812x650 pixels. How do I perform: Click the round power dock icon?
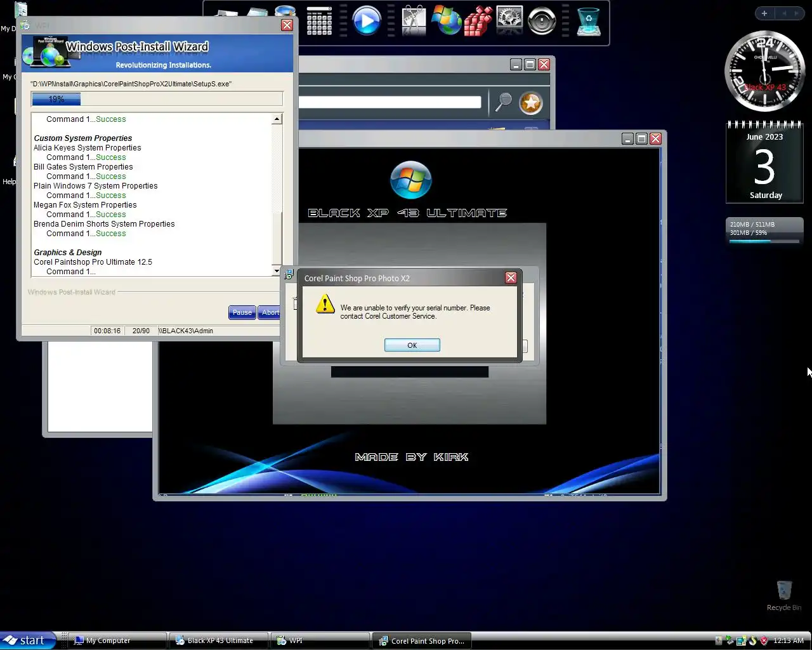click(x=542, y=21)
